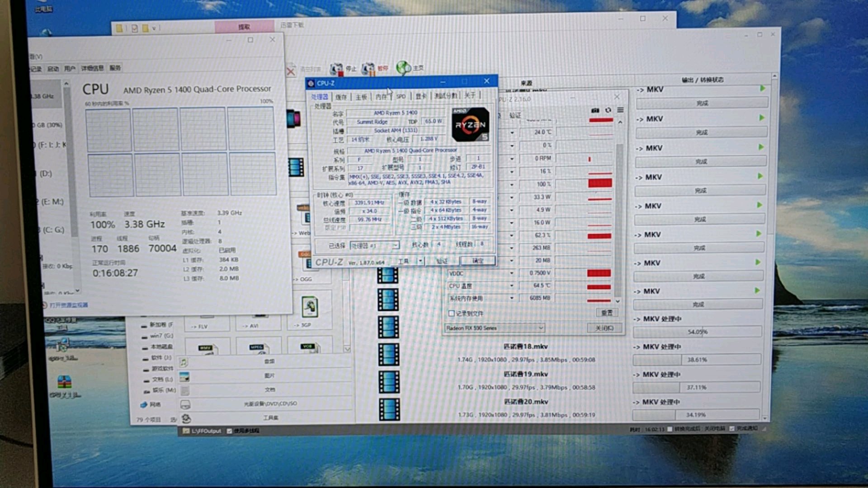Click music note Audio category icon
The image size is (868, 488).
[183, 362]
